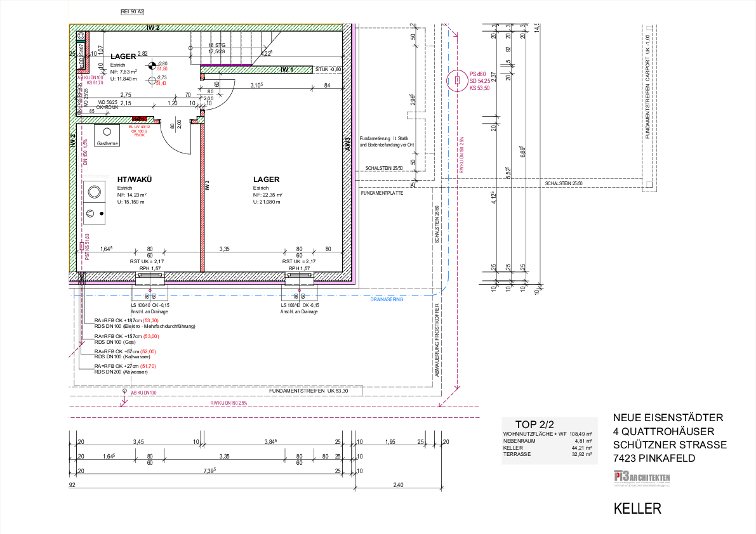
Task: Click '4 QUATTROHÄUSER' title line
Action: 664,431
